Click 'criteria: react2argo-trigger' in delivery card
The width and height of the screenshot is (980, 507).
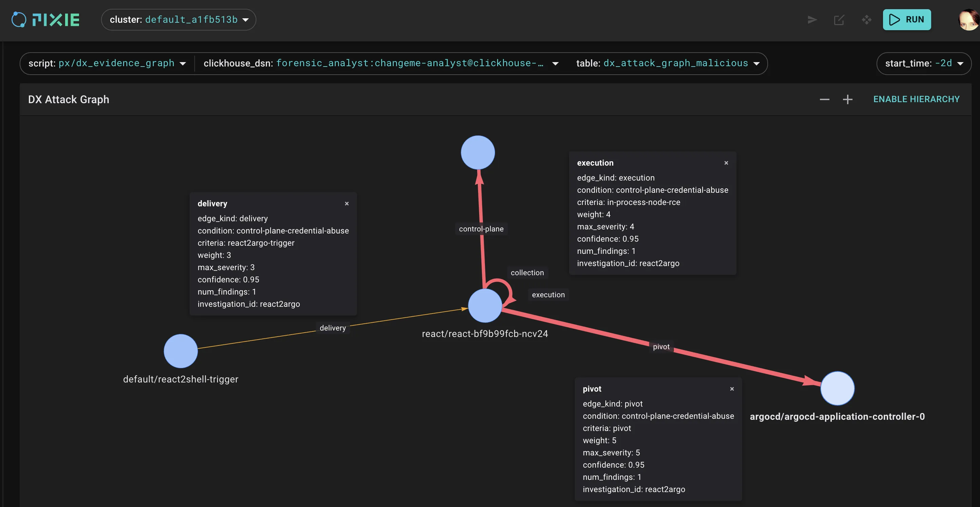click(x=246, y=243)
